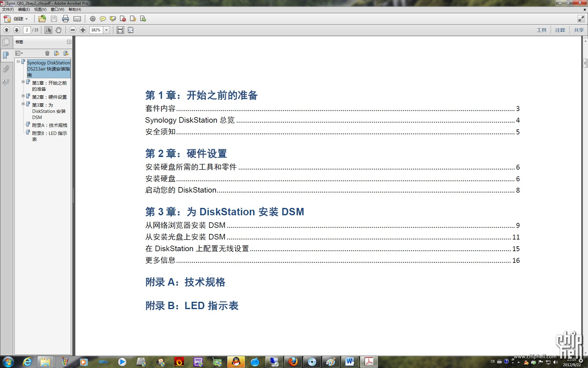Open the 视图(V) menu
Screen dimensions: 588x368
tap(40, 10)
